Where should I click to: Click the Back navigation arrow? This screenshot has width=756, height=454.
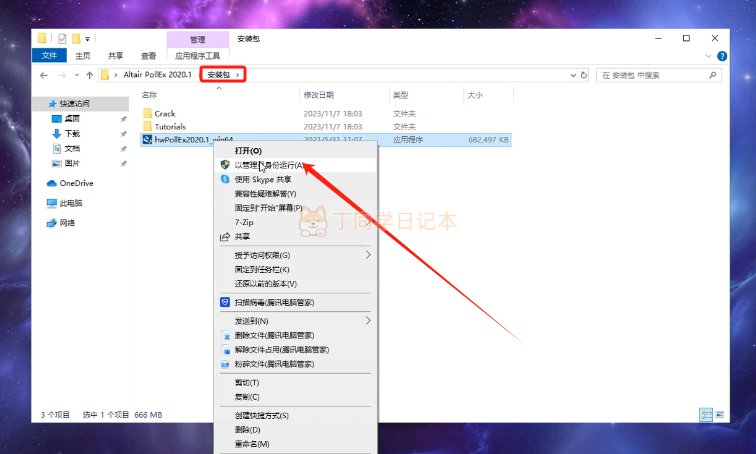pos(44,75)
